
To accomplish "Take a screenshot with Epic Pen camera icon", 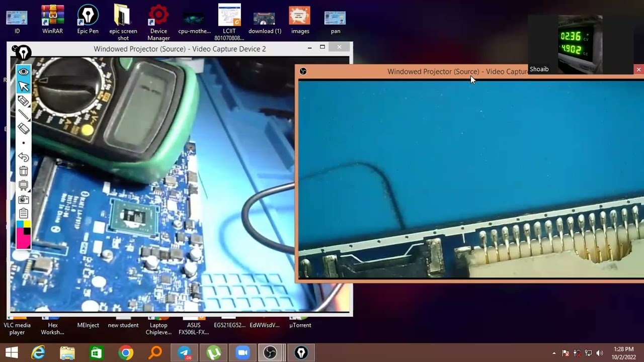I will pyautogui.click(x=23, y=200).
